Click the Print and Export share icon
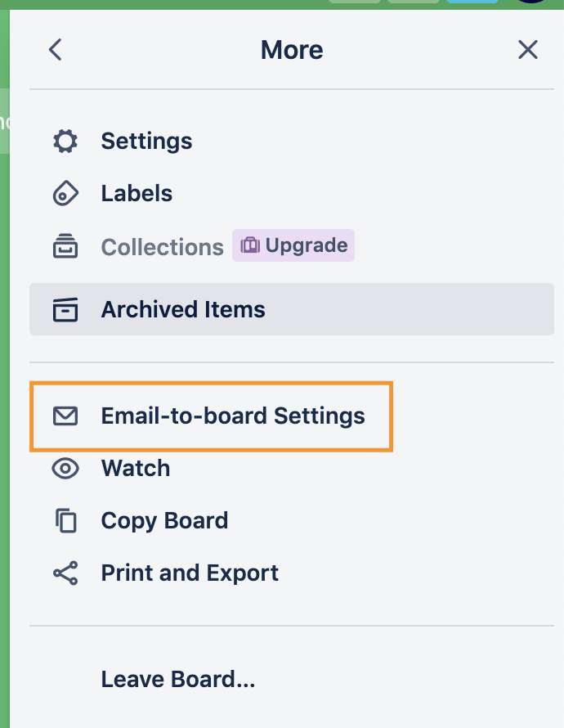This screenshot has height=728, width=564. click(x=65, y=573)
